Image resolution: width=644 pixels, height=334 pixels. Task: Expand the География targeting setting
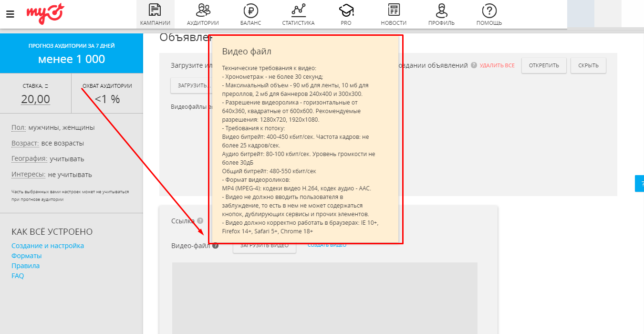tap(29, 159)
